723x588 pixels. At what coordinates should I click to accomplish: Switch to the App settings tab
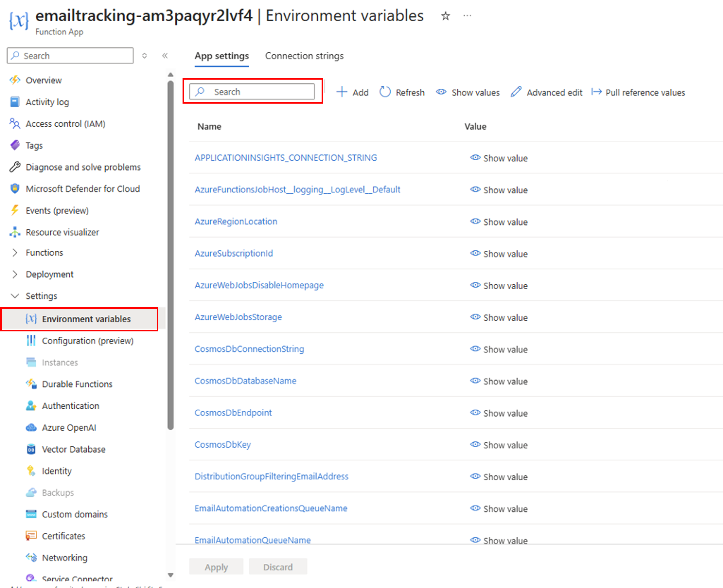coord(222,56)
